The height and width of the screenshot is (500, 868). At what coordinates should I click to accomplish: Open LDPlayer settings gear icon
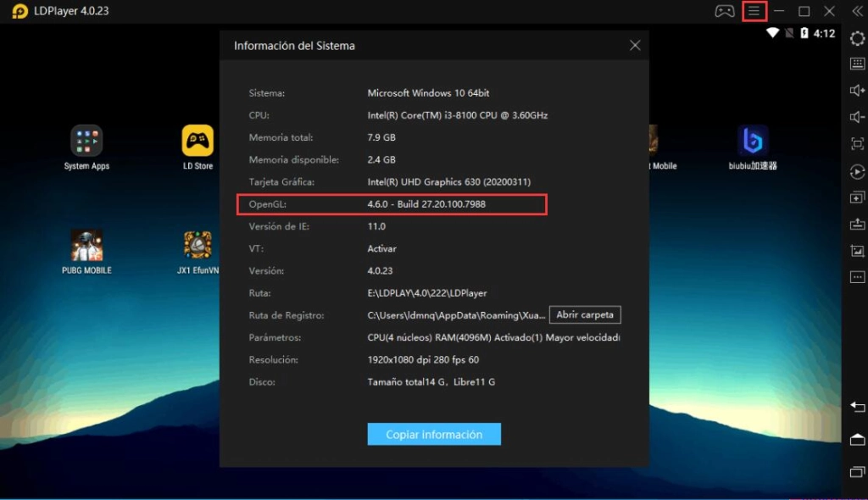(x=857, y=38)
